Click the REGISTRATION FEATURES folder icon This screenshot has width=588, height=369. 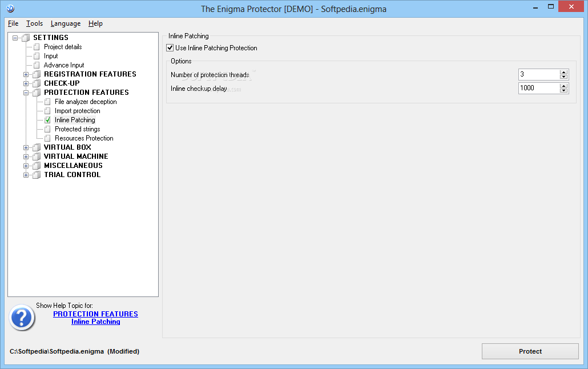pos(37,74)
